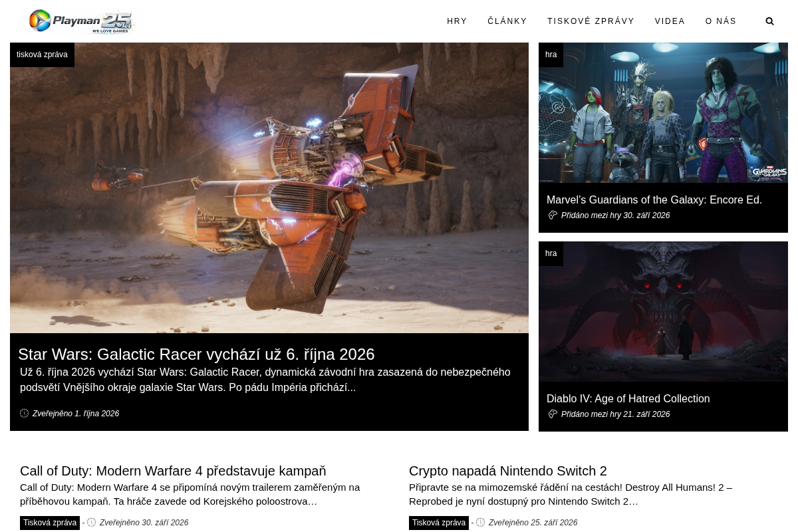This screenshot has width=798, height=532.
Task: Click the clock icon beside Zveřejněno 30. září 2026
Action: pos(92,523)
